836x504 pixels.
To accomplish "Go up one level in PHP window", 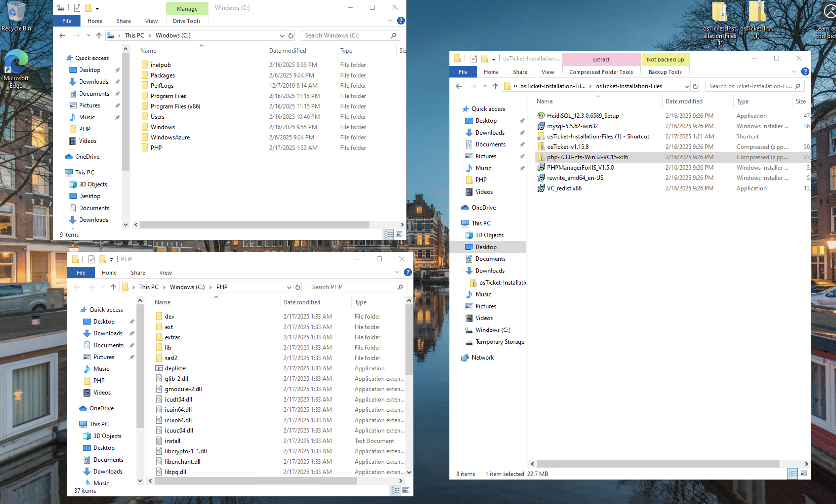I will [113, 287].
